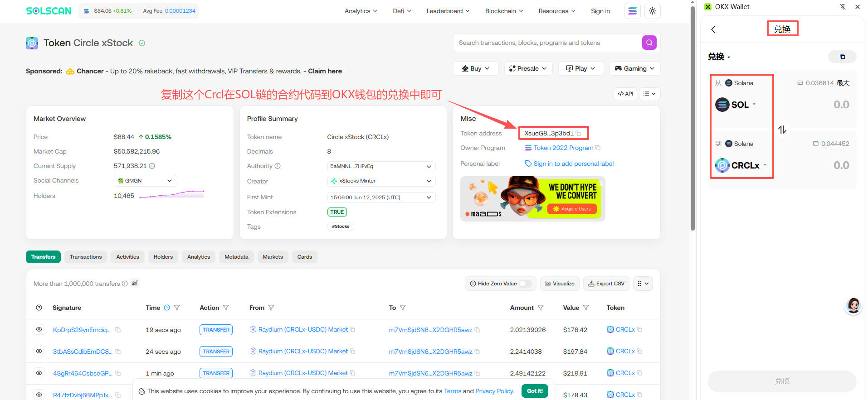Copy signature KpDrpS29ynEmciq...
This screenshot has width=868, height=400.
[118, 330]
